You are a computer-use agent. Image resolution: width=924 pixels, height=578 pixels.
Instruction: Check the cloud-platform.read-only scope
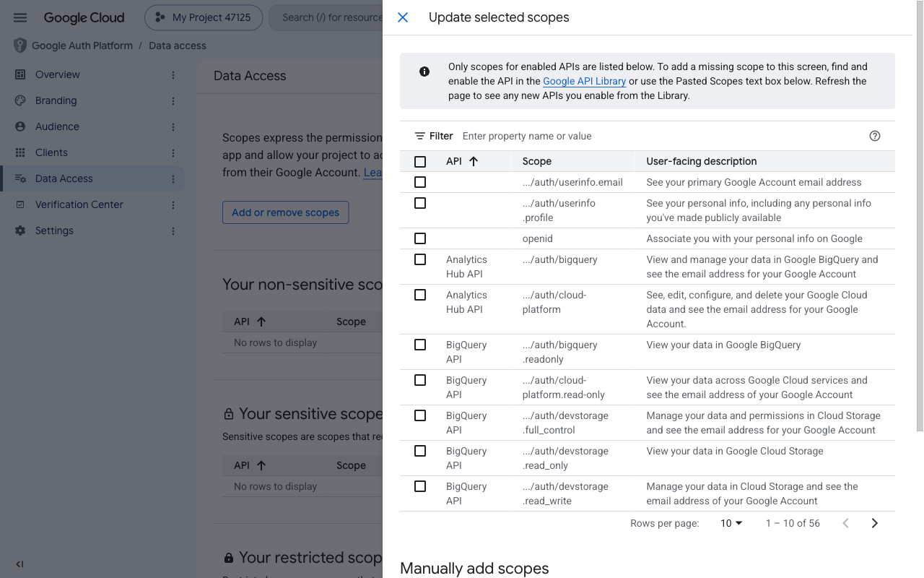tap(420, 380)
